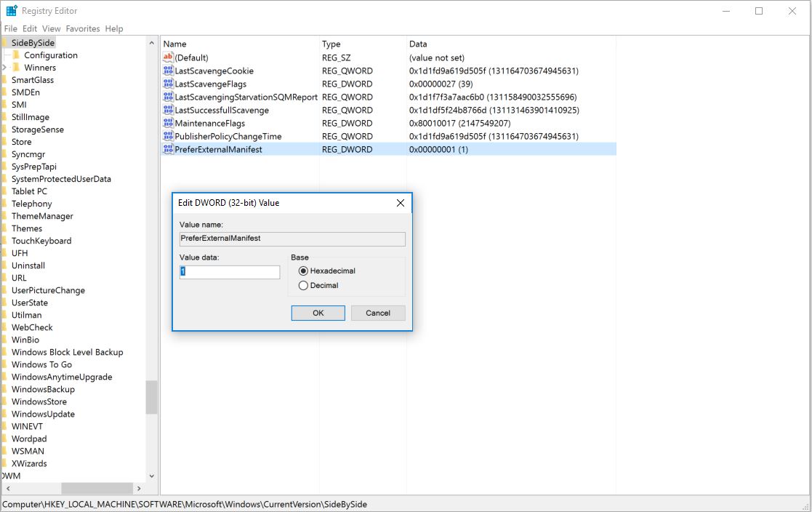Maximize the Registry Editor window
This screenshot has width=812, height=512.
point(759,11)
